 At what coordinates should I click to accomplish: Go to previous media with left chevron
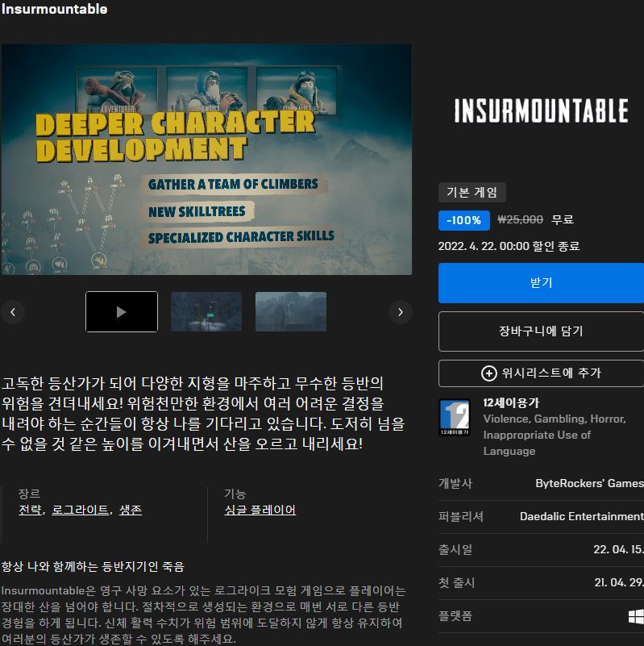[x=13, y=312]
